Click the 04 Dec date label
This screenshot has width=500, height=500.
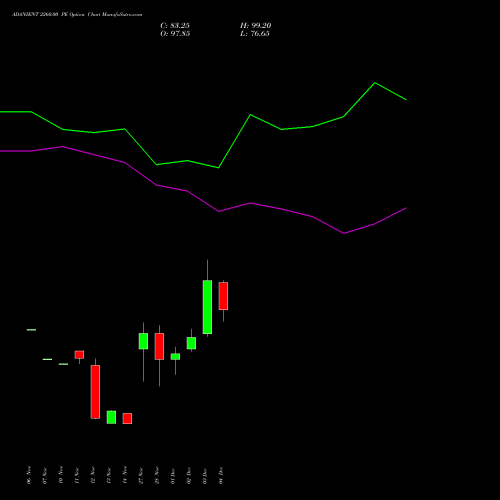click(221, 475)
